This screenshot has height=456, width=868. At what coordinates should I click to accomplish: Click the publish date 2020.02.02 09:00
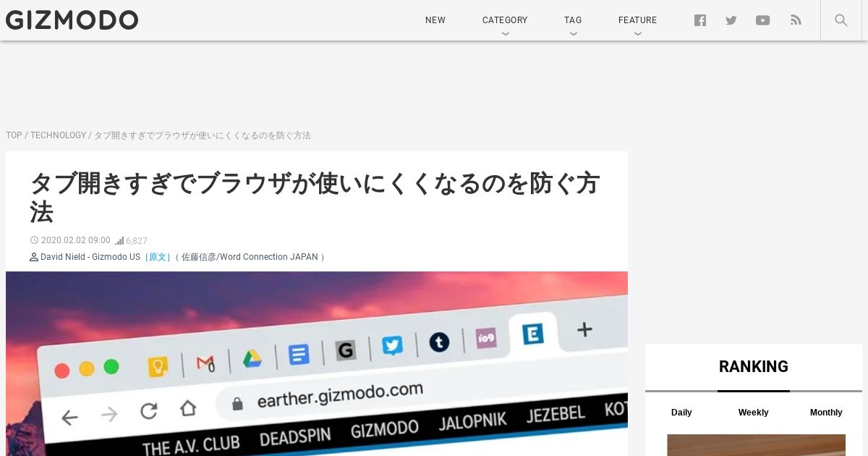76,240
